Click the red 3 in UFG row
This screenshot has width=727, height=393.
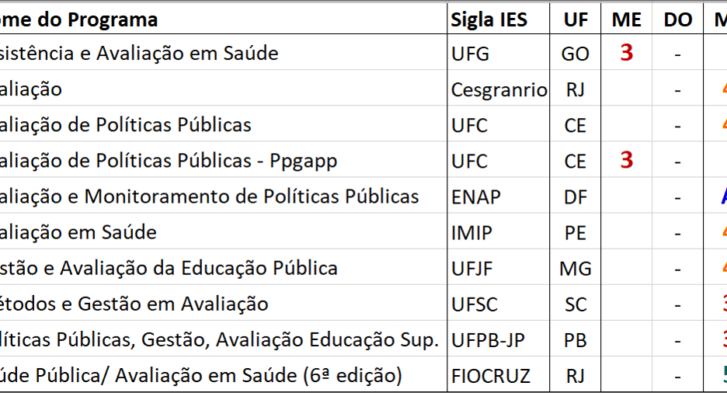[626, 52]
